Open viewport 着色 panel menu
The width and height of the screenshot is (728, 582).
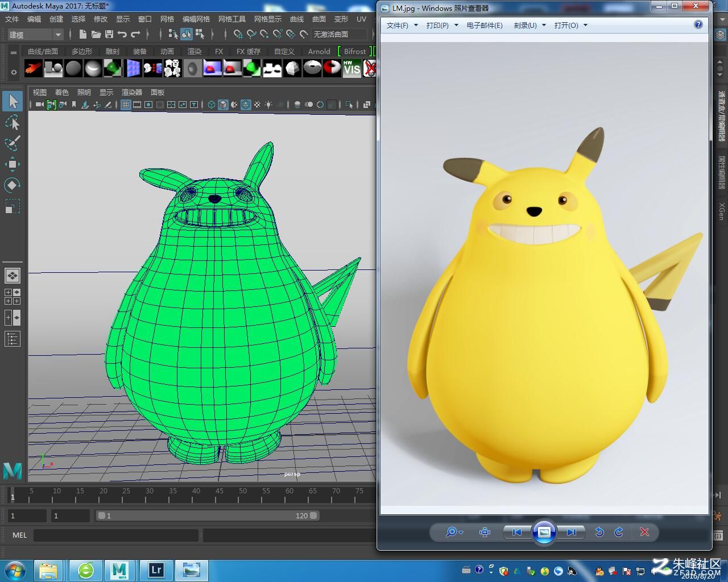click(61, 92)
